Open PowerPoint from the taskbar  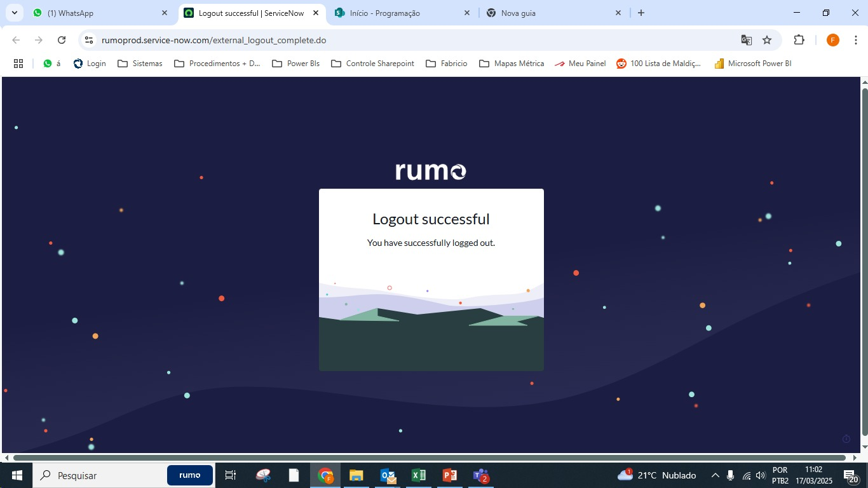pyautogui.click(x=450, y=475)
